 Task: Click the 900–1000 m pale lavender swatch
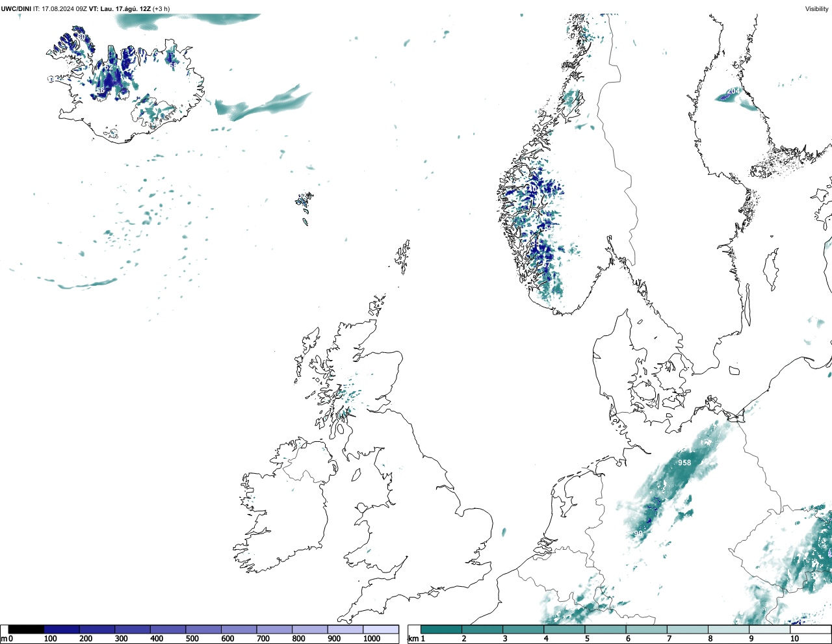345,629
